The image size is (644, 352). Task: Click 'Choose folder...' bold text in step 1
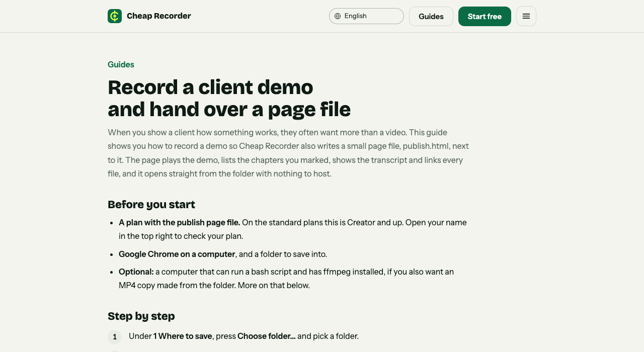pos(267,336)
